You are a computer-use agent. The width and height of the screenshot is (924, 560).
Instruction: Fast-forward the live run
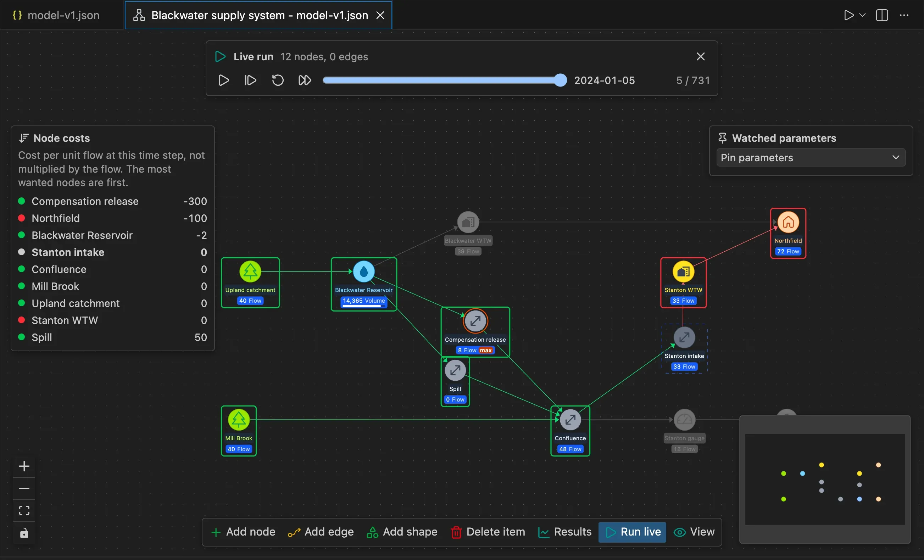tap(305, 80)
